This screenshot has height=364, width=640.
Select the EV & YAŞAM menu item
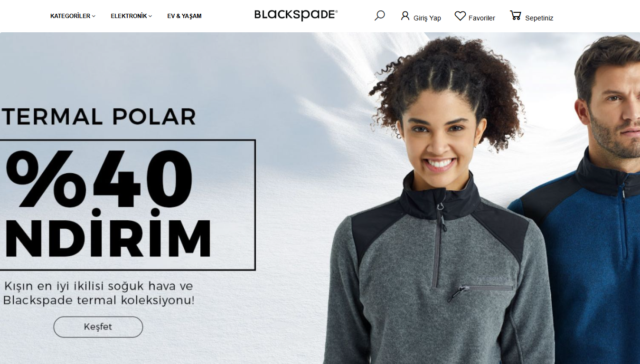[x=184, y=16]
